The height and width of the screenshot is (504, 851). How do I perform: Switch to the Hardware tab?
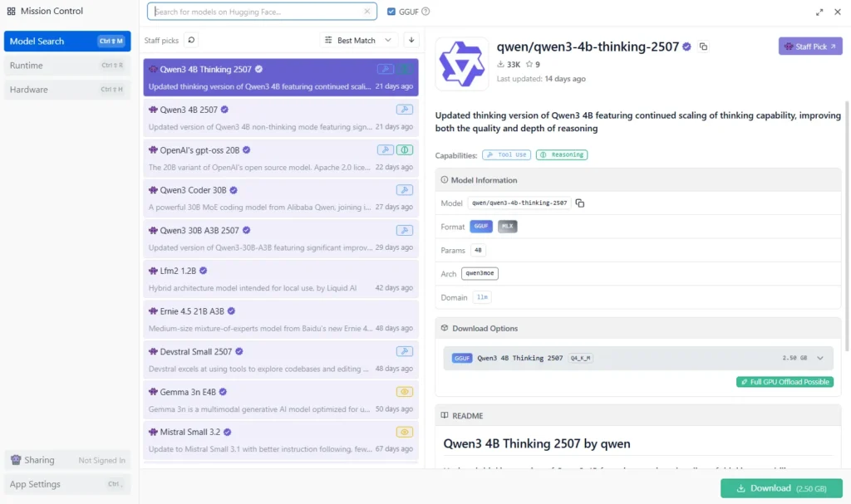pyautogui.click(x=66, y=90)
